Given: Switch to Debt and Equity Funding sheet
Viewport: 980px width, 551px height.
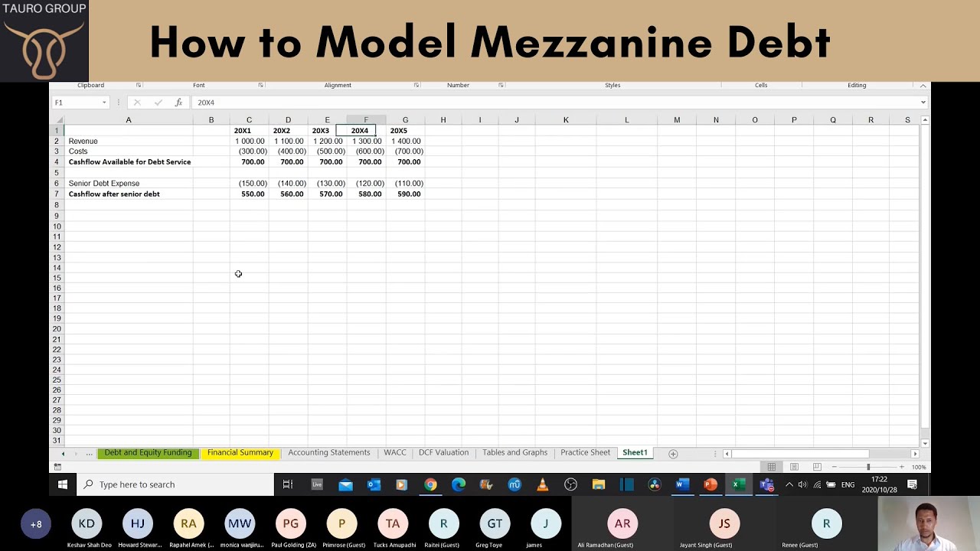Looking at the screenshot, I should [x=148, y=453].
